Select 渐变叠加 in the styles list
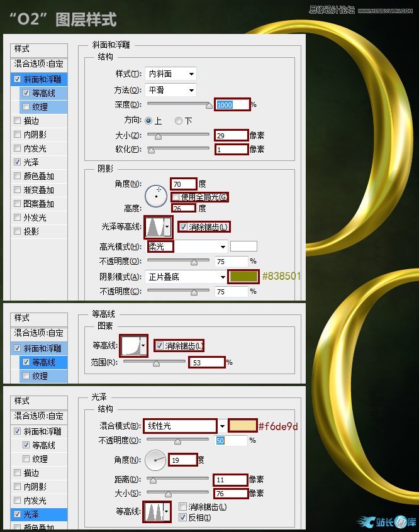This screenshot has width=419, height=532. click(x=39, y=190)
